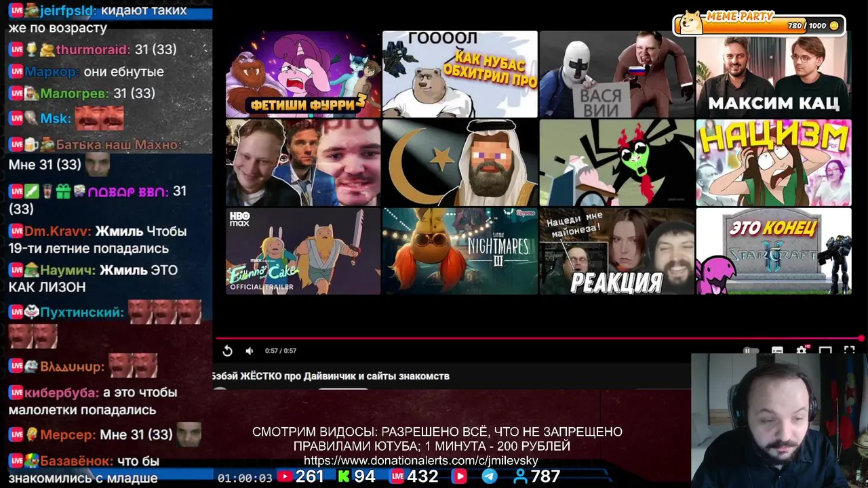Open the Aku cartoon video thumbnail
Screen dimensions: 868x488
[x=617, y=163]
